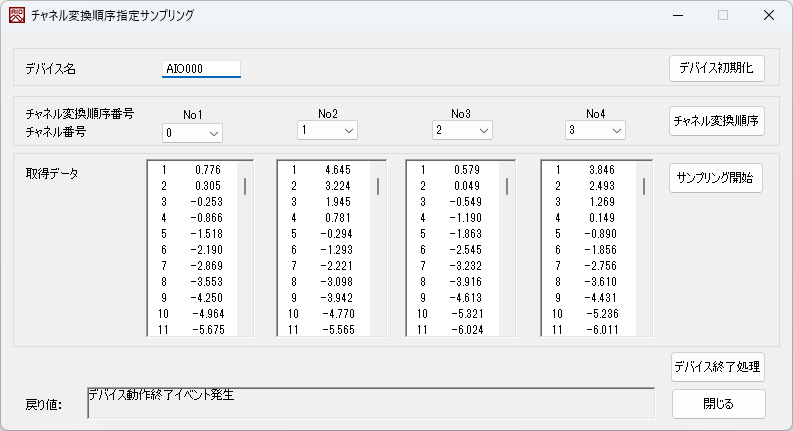Image resolution: width=793 pixels, height=431 pixels.
Task: Open the No3 channel number combo box
Action: point(462,131)
